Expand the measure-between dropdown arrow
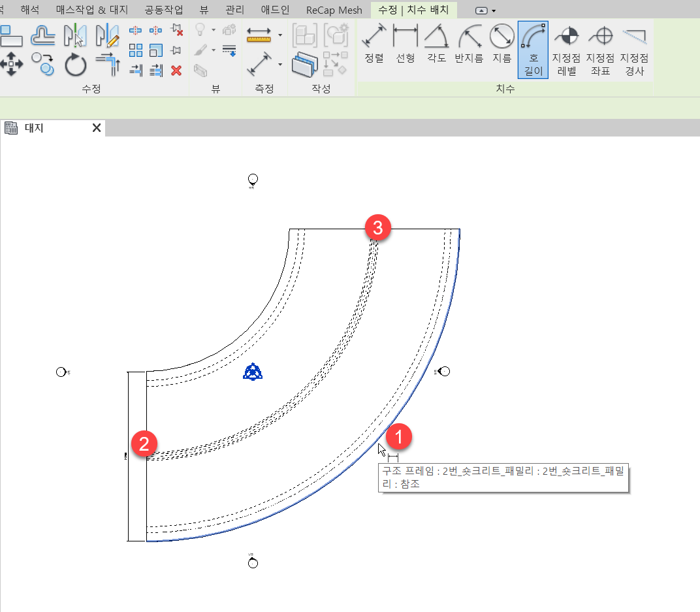This screenshot has width=700, height=612. click(280, 35)
